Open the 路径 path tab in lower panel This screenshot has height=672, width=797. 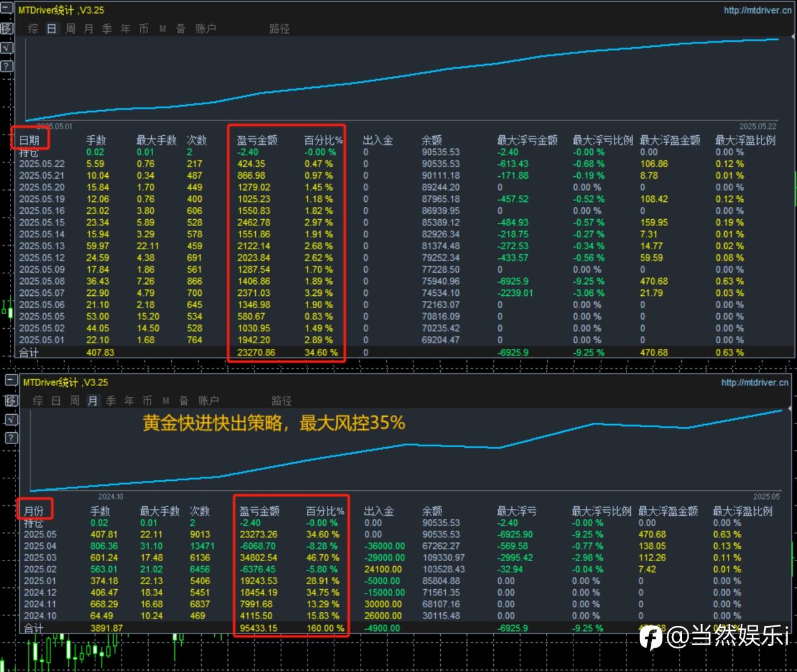coord(281,400)
